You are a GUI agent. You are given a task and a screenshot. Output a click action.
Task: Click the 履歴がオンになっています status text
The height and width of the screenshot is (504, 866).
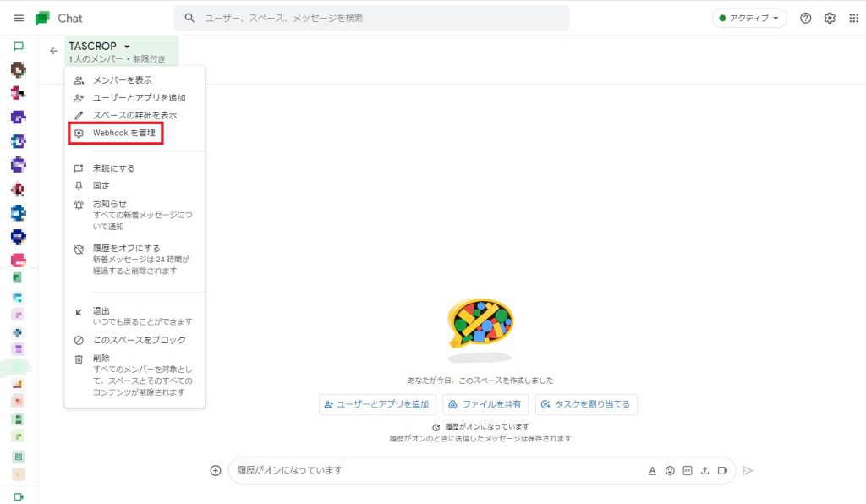point(486,427)
